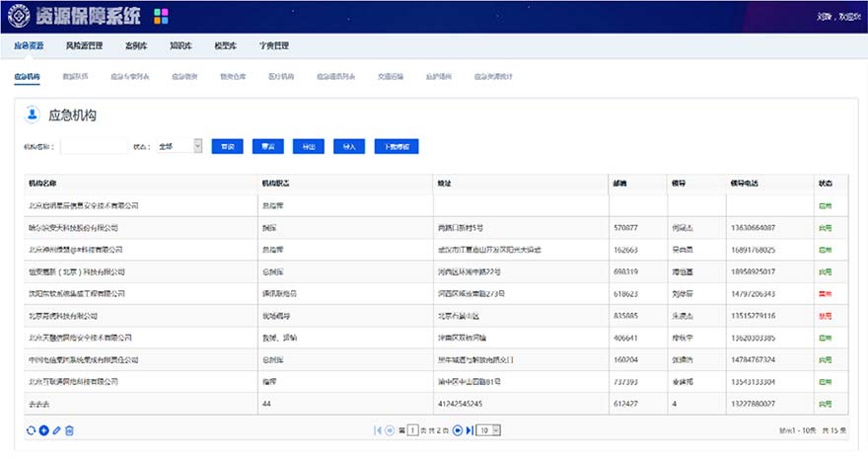Click the current page number input box
This screenshot has height=459, width=868.
[x=412, y=430]
